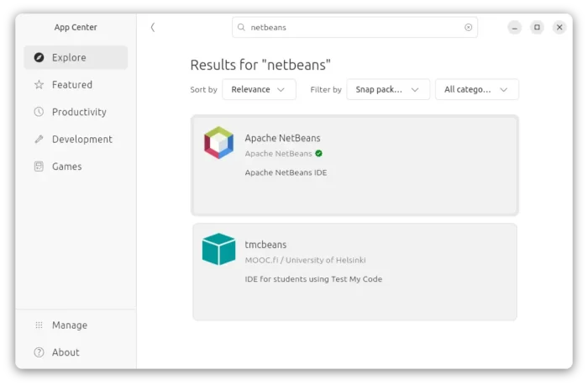Click the Productivity clock icon
The height and width of the screenshot is (386, 588).
tap(39, 112)
